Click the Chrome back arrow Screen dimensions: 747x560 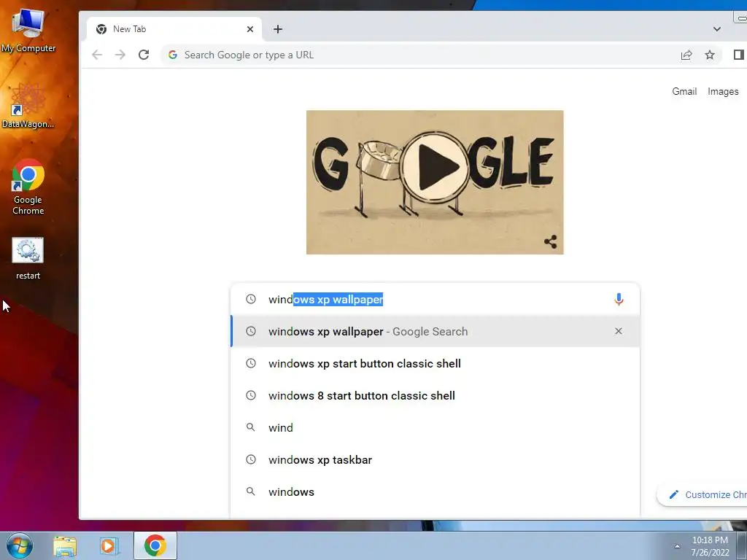click(x=97, y=55)
